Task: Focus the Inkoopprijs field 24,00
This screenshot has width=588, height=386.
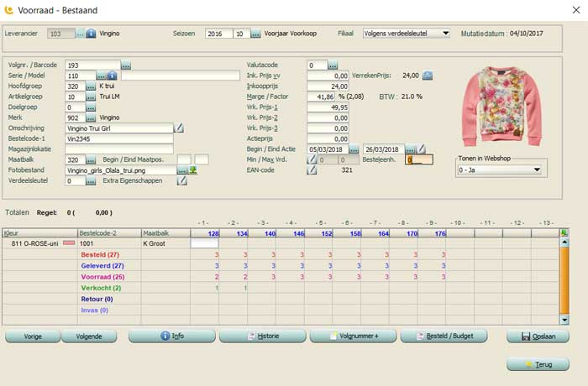Action: [x=328, y=86]
